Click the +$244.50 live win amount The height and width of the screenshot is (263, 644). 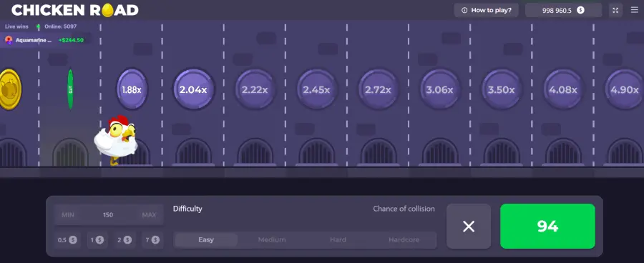coord(71,40)
